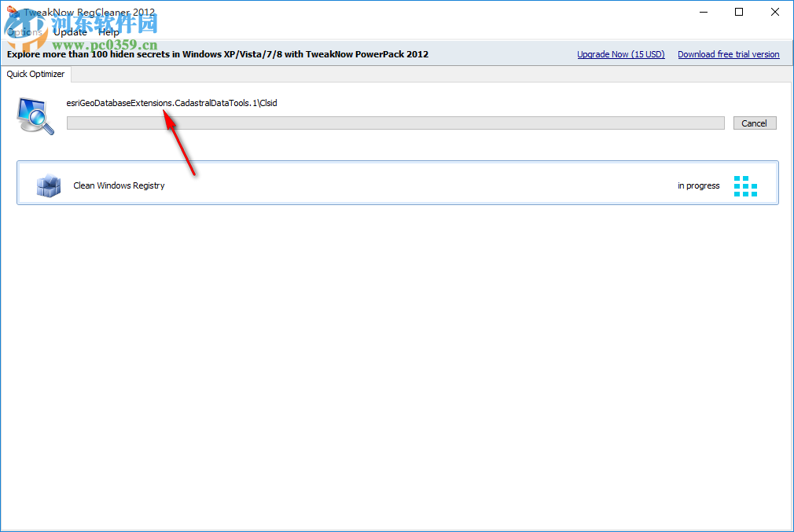Open the Update menu
This screenshot has height=532, width=794.
[x=70, y=31]
